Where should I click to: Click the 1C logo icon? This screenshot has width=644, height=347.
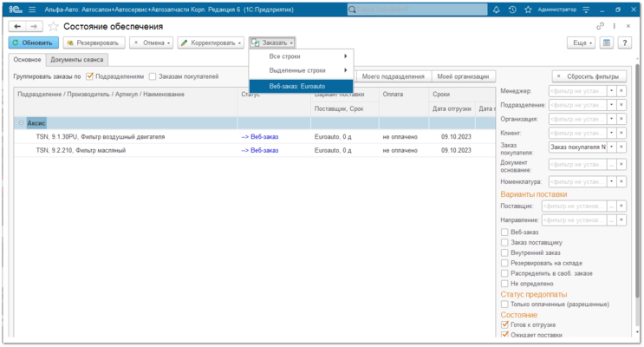coord(16,10)
